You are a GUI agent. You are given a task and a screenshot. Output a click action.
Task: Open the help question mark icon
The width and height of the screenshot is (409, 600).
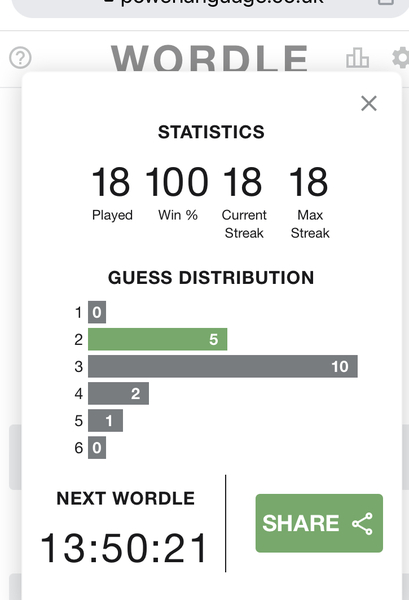point(20,58)
